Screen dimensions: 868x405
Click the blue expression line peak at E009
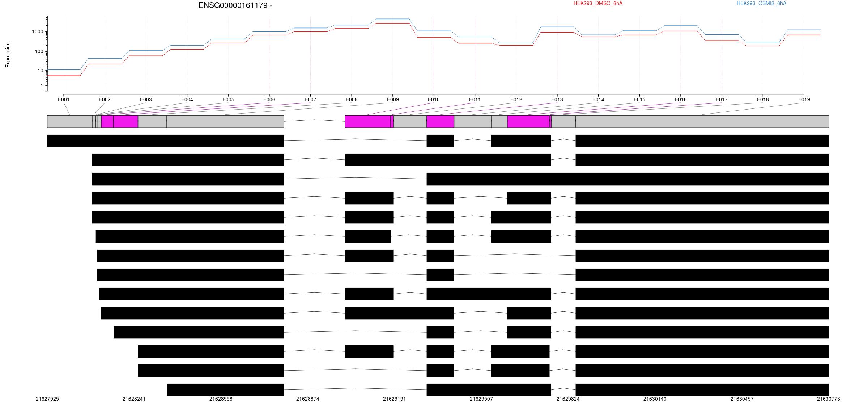393,19
